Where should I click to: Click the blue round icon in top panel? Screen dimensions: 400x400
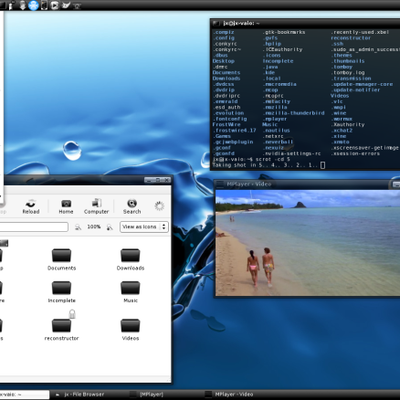click(x=33, y=5)
